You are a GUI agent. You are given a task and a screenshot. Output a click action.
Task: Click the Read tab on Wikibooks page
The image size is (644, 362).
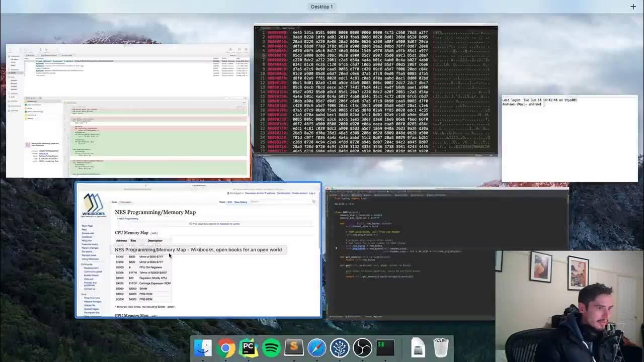tap(222, 202)
